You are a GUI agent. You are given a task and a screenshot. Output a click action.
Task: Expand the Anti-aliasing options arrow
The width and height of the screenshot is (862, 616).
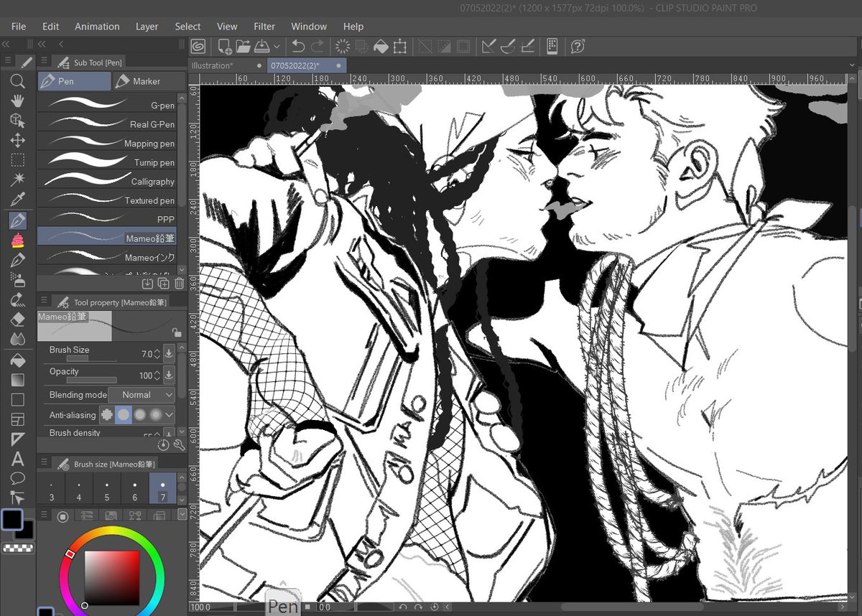[170, 414]
